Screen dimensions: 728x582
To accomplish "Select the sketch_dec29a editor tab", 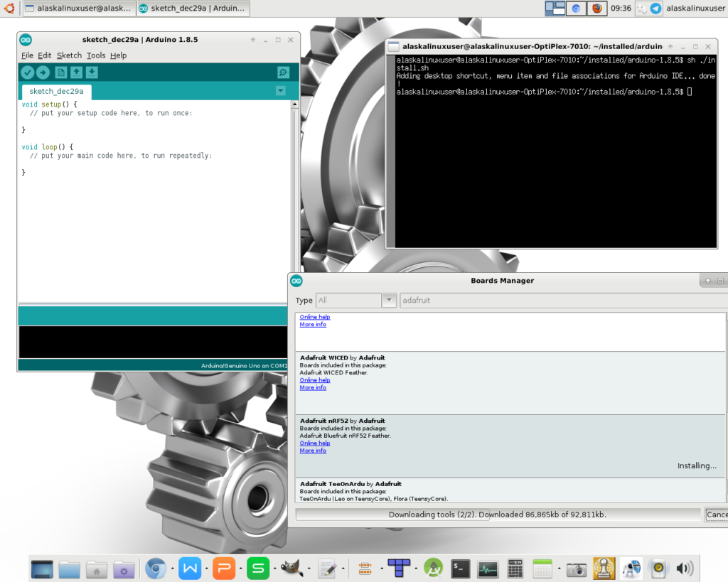I will click(x=56, y=92).
